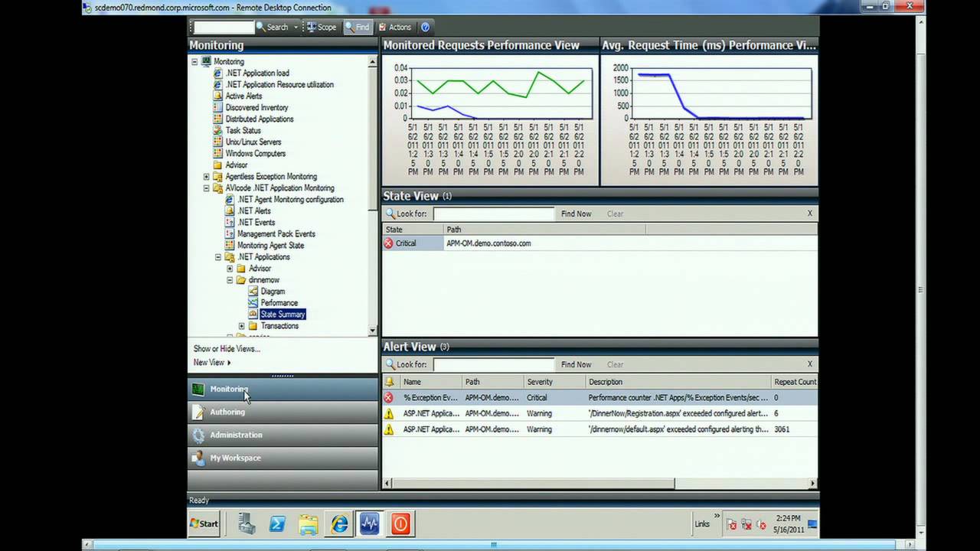Click the Scope toolbar button
980x551 pixels.
322,27
